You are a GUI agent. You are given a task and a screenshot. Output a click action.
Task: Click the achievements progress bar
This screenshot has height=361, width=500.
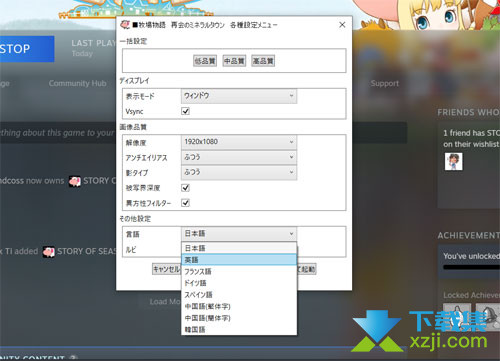coord(472,267)
